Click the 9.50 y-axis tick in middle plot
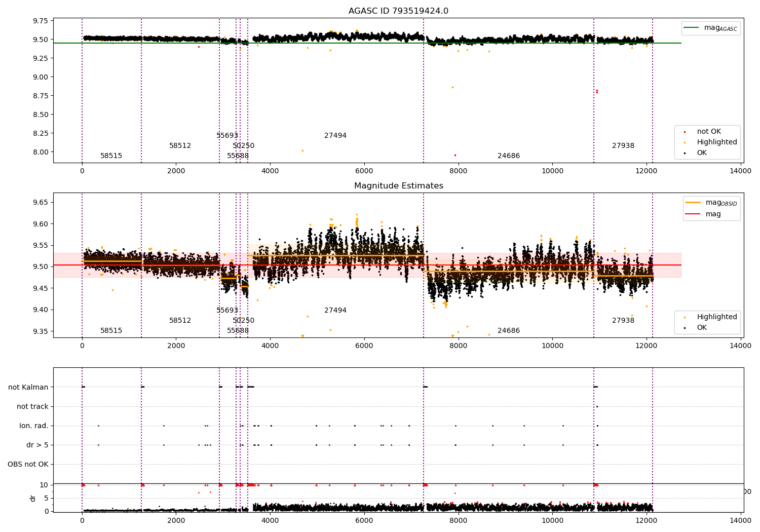 (x=40, y=267)
